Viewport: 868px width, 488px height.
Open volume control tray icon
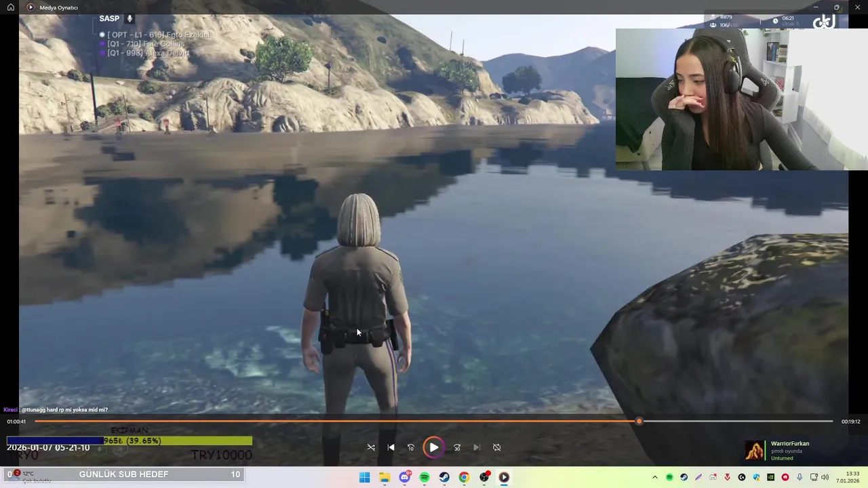825,477
